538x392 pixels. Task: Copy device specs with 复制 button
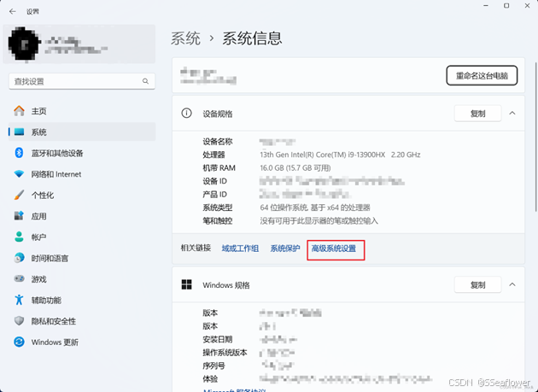(x=477, y=114)
